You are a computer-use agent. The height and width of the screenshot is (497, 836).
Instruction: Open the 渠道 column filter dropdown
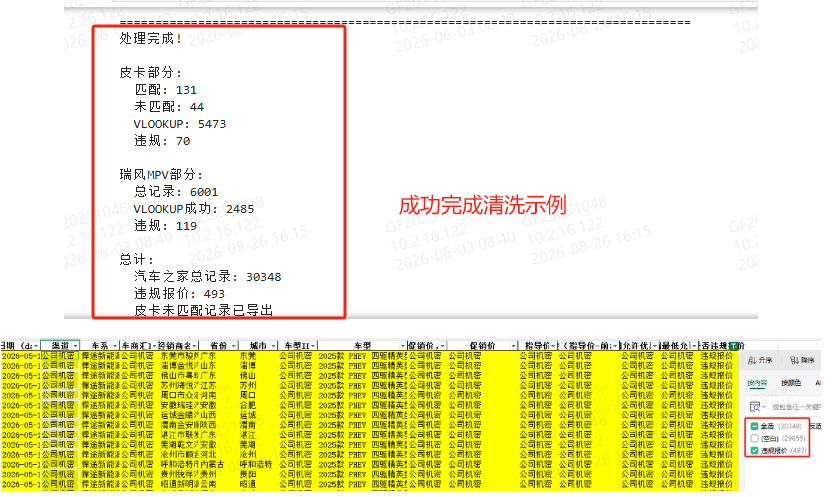click(76, 346)
